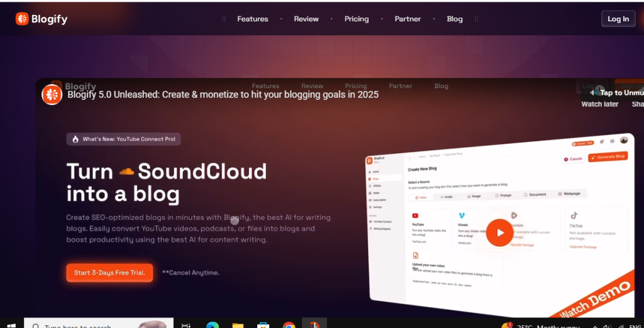Open Home in the demo sidebar
The height and width of the screenshot is (328, 644).
click(375, 172)
